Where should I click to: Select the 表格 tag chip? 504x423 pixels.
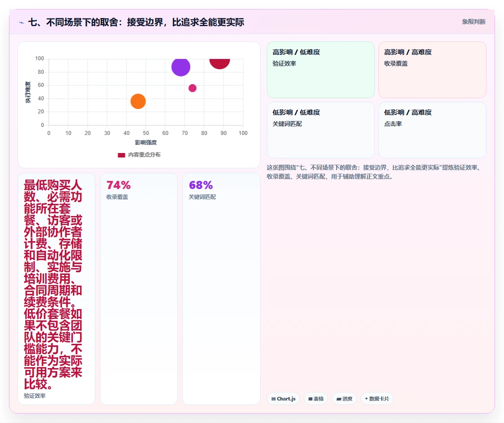pyautogui.click(x=316, y=399)
